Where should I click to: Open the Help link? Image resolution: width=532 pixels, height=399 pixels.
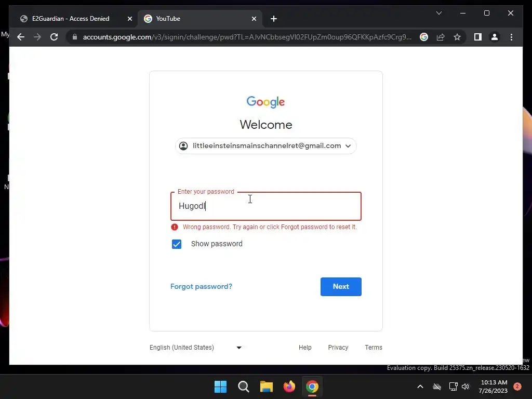tap(304, 348)
